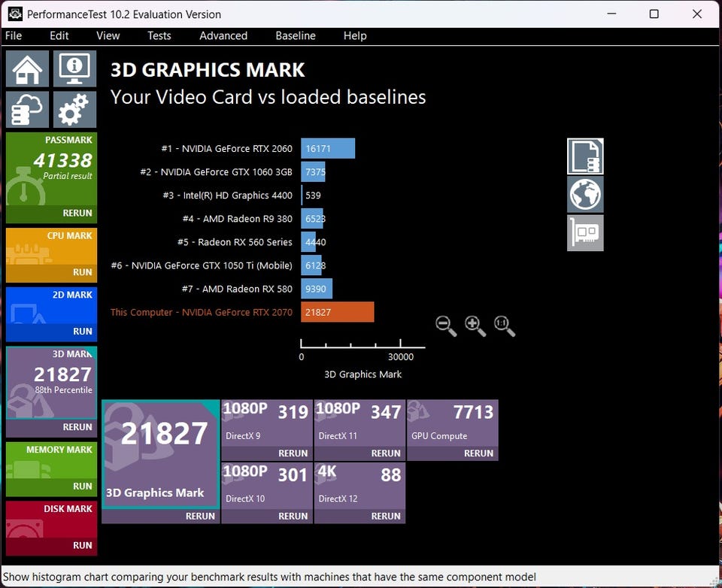Image resolution: width=722 pixels, height=588 pixels.
Task: Click the '#1 - NVIDIA GeForce RTX 2060' label
Action: point(226,148)
